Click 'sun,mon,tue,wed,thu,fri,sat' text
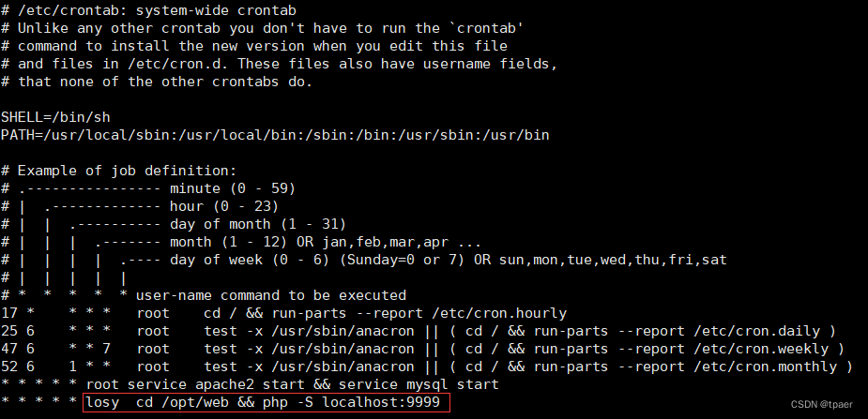 (x=613, y=260)
